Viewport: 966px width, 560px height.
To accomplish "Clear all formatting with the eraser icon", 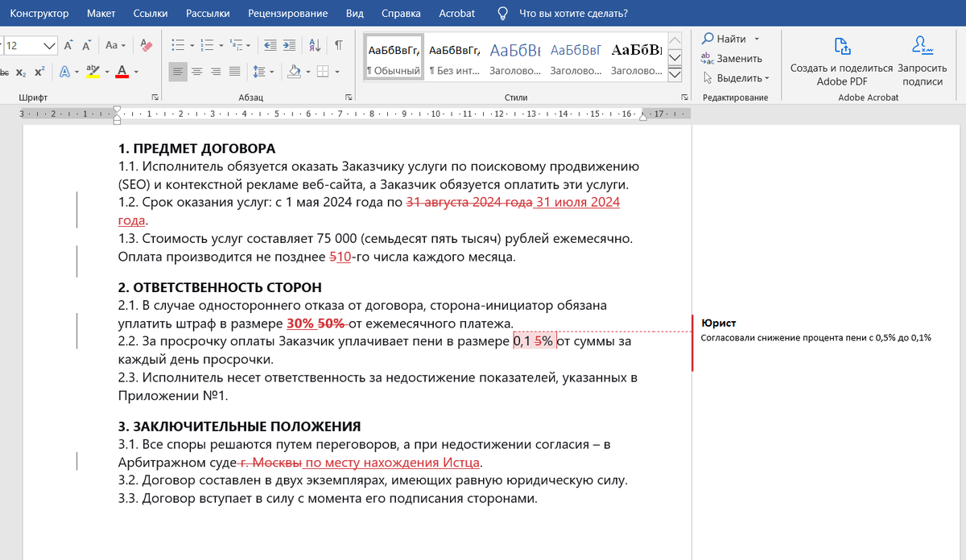I will click(x=146, y=45).
